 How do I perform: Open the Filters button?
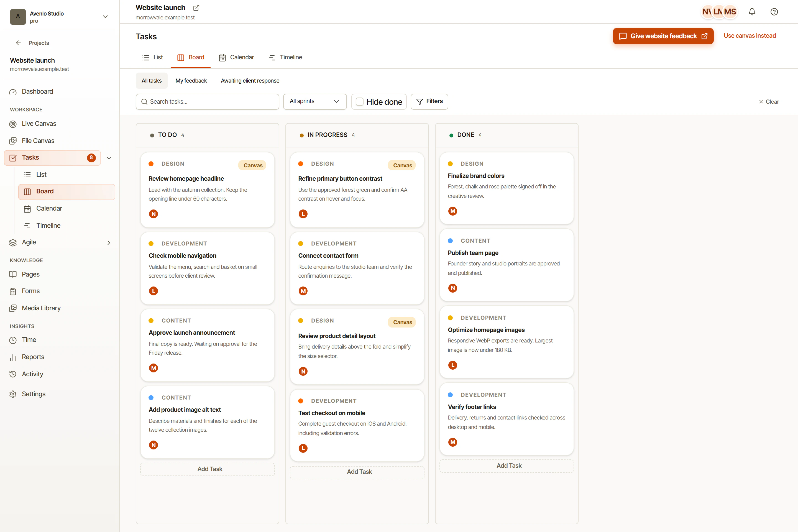pos(429,101)
